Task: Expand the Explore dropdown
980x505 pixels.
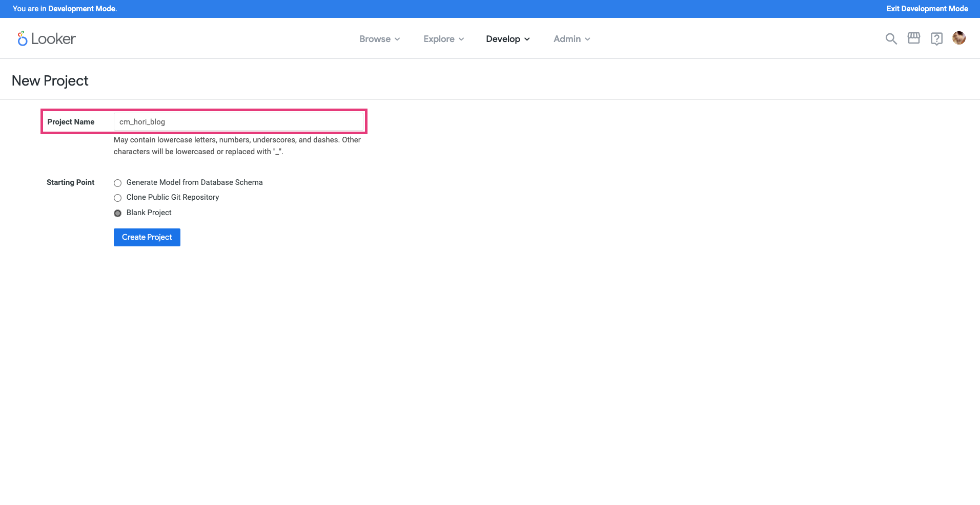Action: [443, 38]
